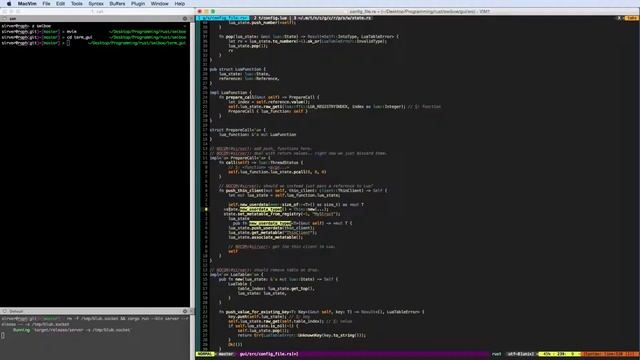Viewport: 640px width, 360px height.
Task: Open the Tools menu
Action: (x=77, y=4)
